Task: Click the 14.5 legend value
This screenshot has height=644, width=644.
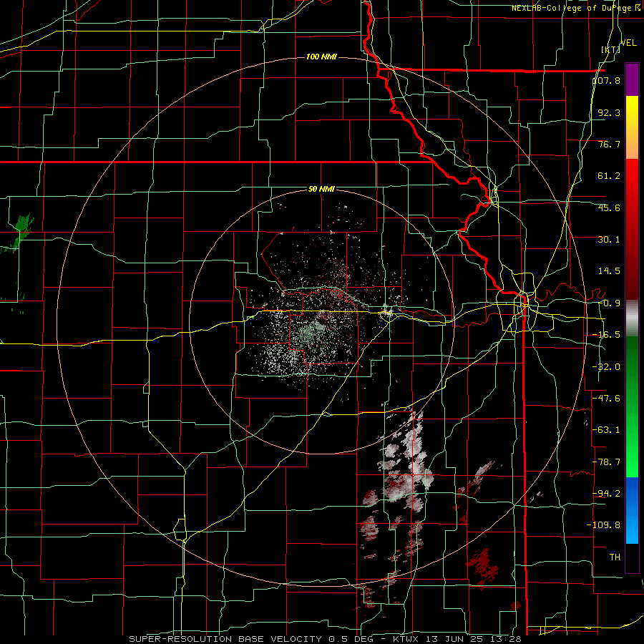Action: point(609,271)
